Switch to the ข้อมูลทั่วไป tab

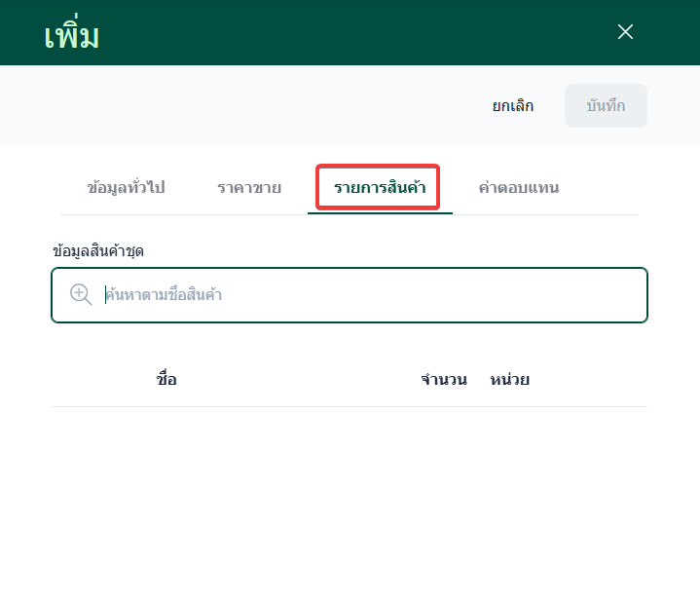click(x=126, y=187)
